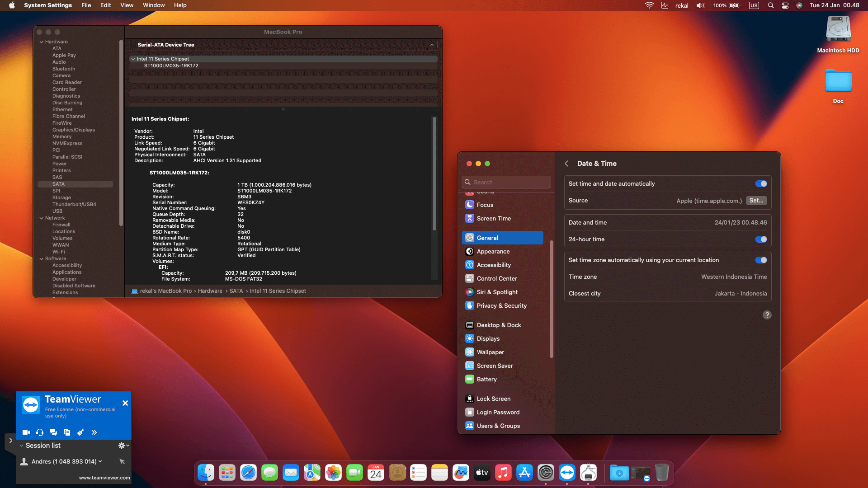Open the Session list settings gear
The width and height of the screenshot is (868, 488).
[121, 446]
